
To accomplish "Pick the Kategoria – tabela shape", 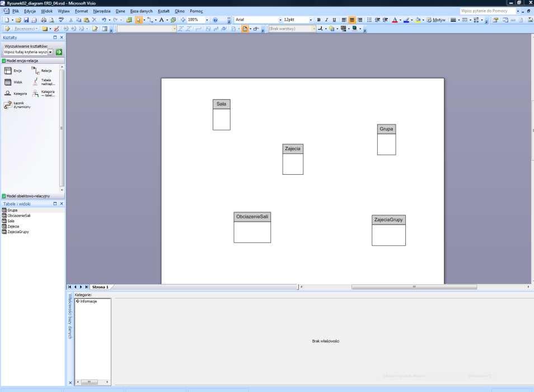I will [44, 94].
